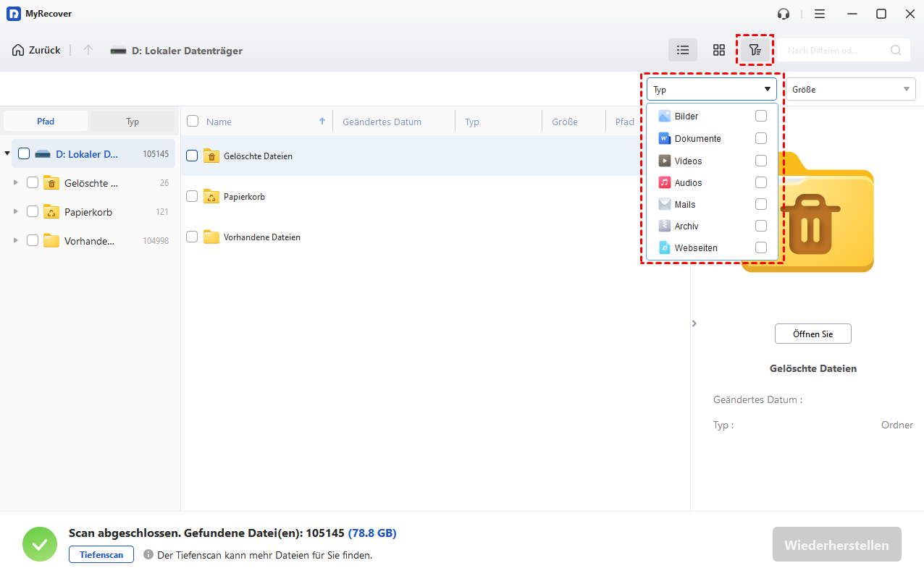Click the search magnifier icon
Image resolution: width=924 pixels, height=576 pixels.
click(x=896, y=50)
